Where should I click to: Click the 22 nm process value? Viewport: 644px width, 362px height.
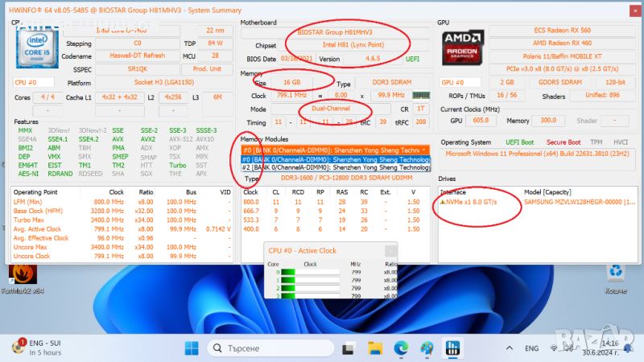pos(215,31)
